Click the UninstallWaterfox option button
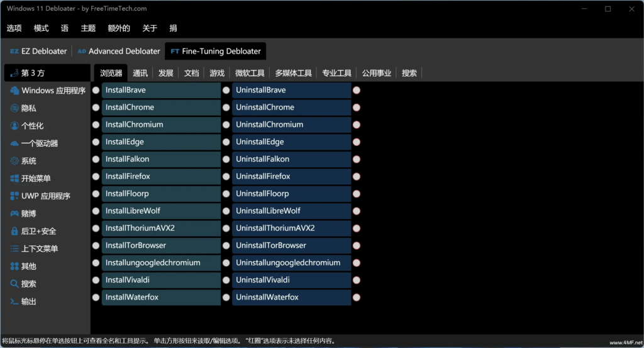This screenshot has height=348, width=644. click(x=292, y=298)
